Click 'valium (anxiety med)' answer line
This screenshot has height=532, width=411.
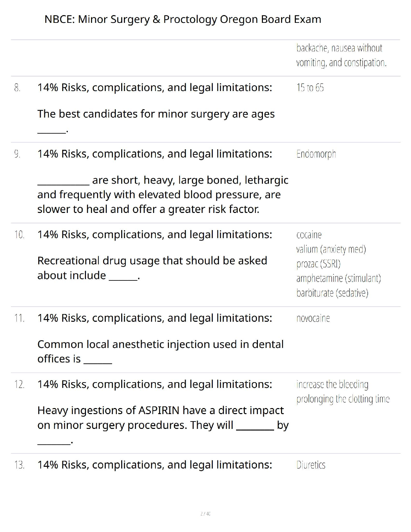[331, 249]
